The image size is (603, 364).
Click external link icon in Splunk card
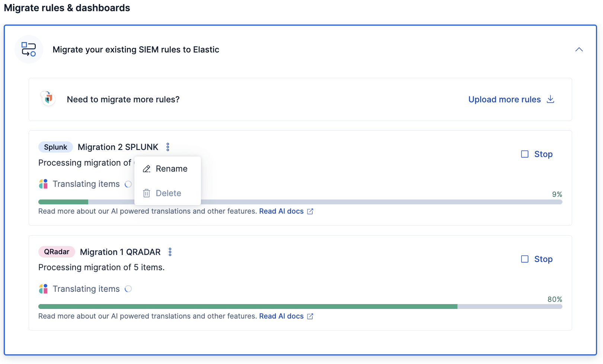pyautogui.click(x=310, y=211)
